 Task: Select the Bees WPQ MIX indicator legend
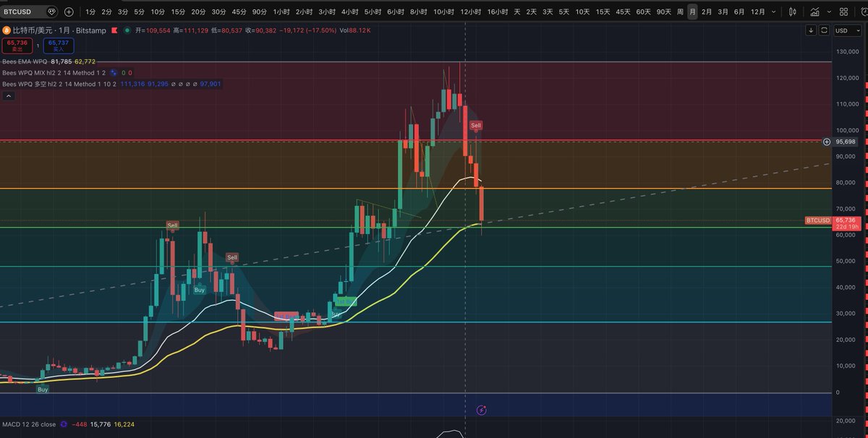(x=54, y=73)
